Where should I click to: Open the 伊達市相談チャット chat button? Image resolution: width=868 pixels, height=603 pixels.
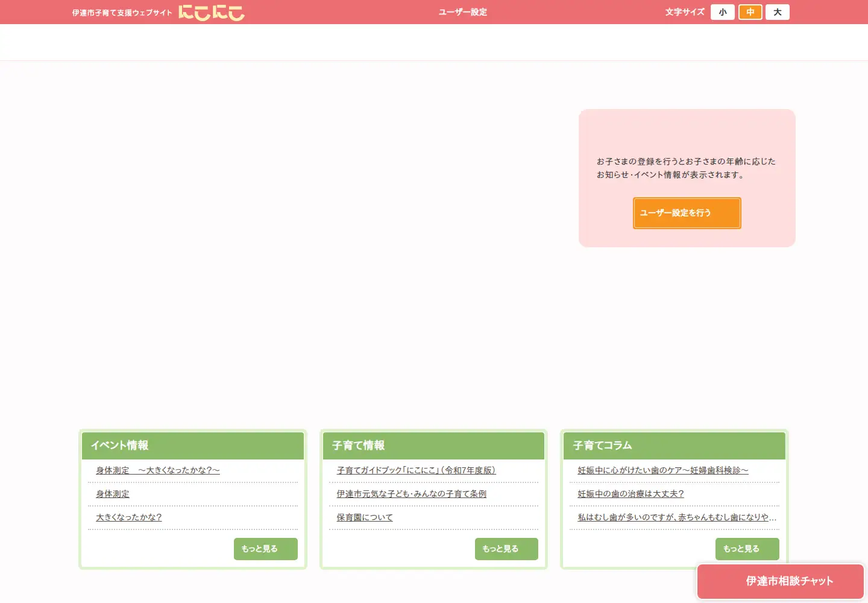781,581
